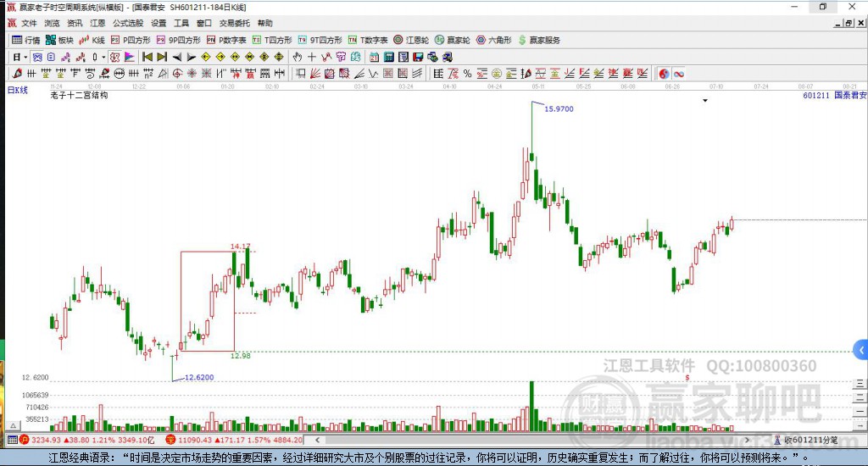Switch to K线 chart view
868x466 pixels.
pos(92,40)
